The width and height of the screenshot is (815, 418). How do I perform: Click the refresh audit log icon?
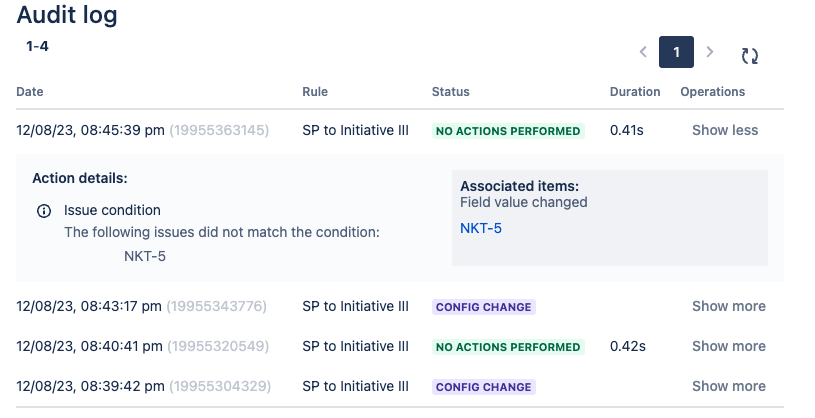[x=749, y=56]
